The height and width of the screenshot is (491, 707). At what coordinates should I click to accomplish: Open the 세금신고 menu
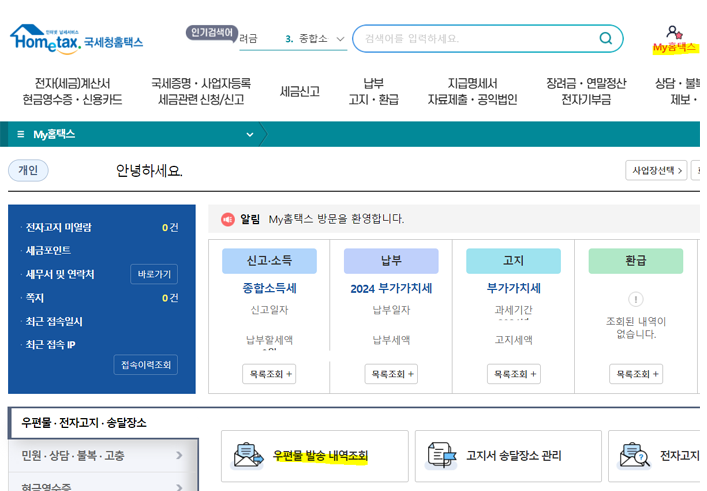coord(299,92)
